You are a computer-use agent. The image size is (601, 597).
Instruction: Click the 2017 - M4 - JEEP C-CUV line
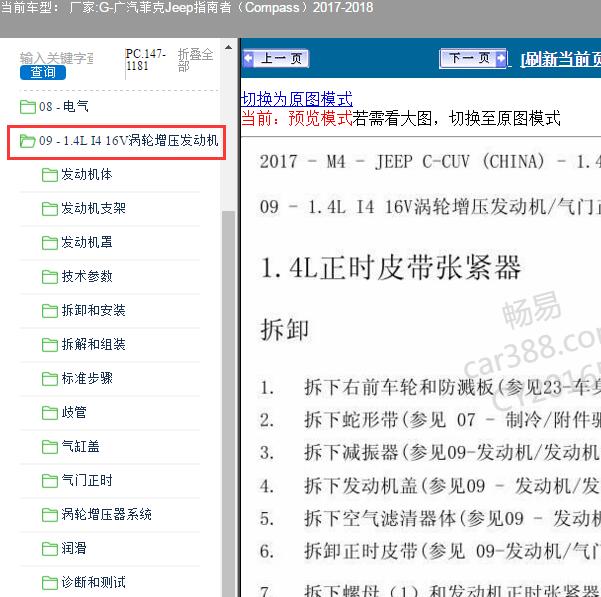430,161
